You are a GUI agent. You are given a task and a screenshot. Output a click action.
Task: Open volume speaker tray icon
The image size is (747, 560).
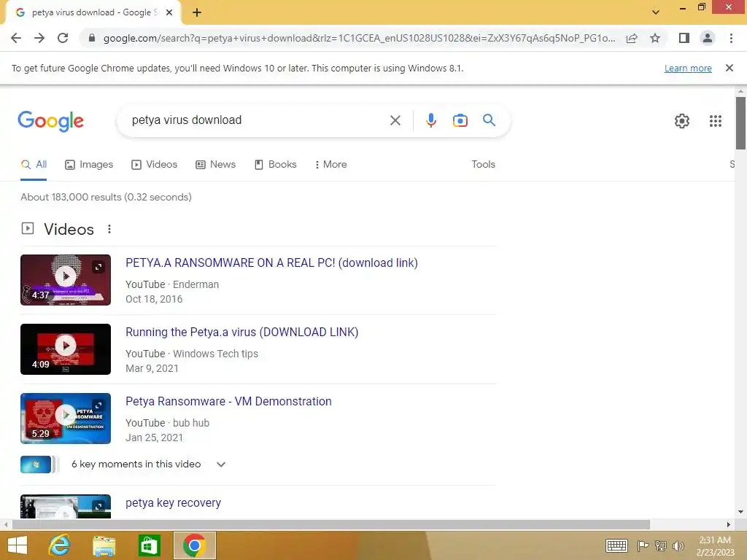click(678, 545)
